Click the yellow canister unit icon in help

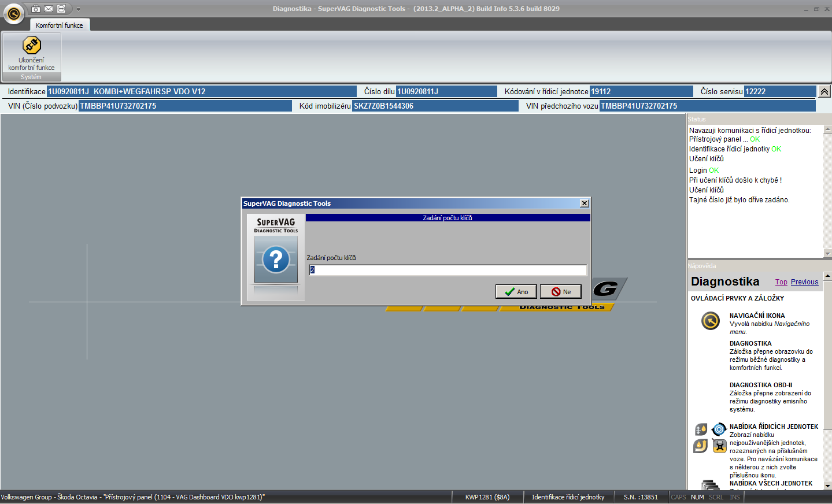coord(719,446)
